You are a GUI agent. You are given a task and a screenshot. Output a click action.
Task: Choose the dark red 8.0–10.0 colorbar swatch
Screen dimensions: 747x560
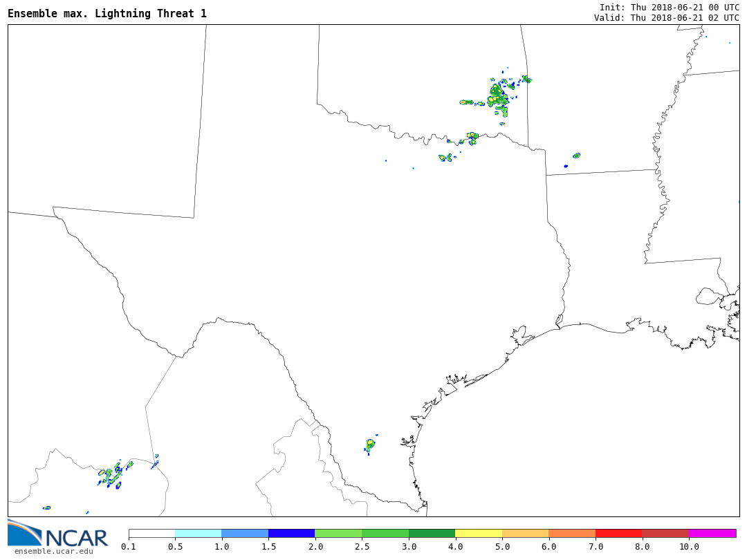click(665, 533)
